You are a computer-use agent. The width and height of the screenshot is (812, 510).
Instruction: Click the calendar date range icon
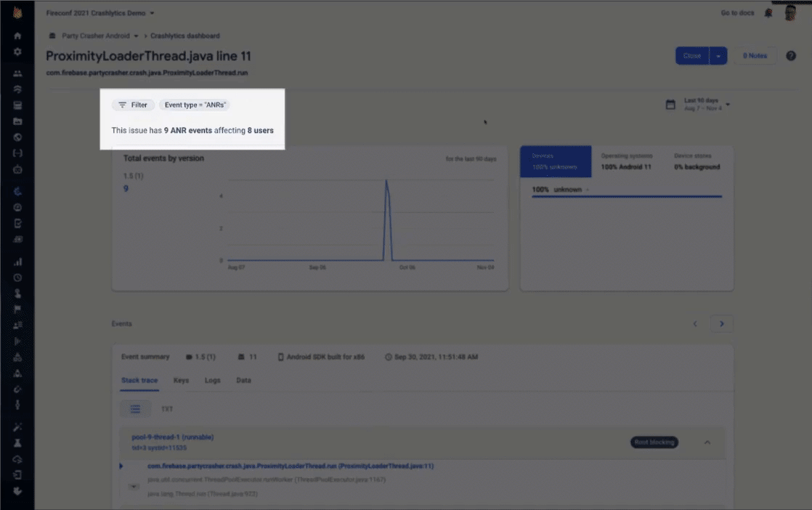coord(670,105)
